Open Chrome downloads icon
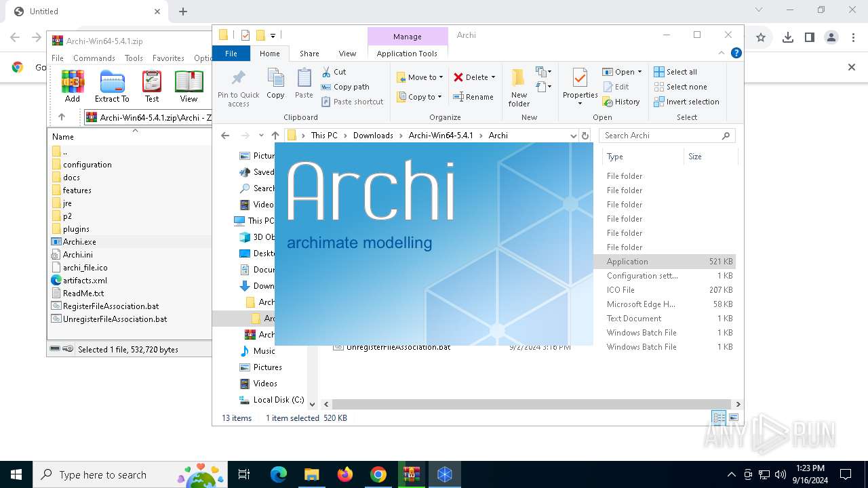Viewport: 868px width, 488px height. coord(787,38)
